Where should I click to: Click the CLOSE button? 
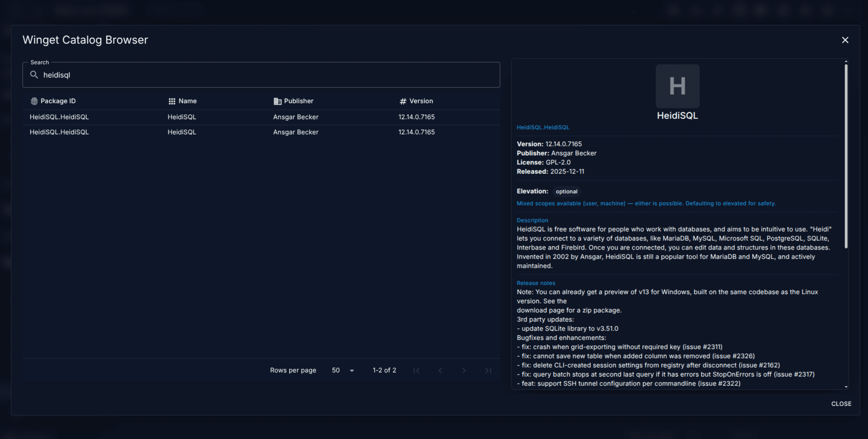click(841, 404)
